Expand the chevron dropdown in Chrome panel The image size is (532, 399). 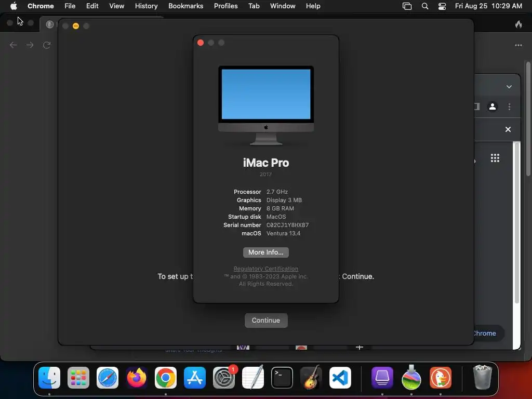tap(509, 87)
